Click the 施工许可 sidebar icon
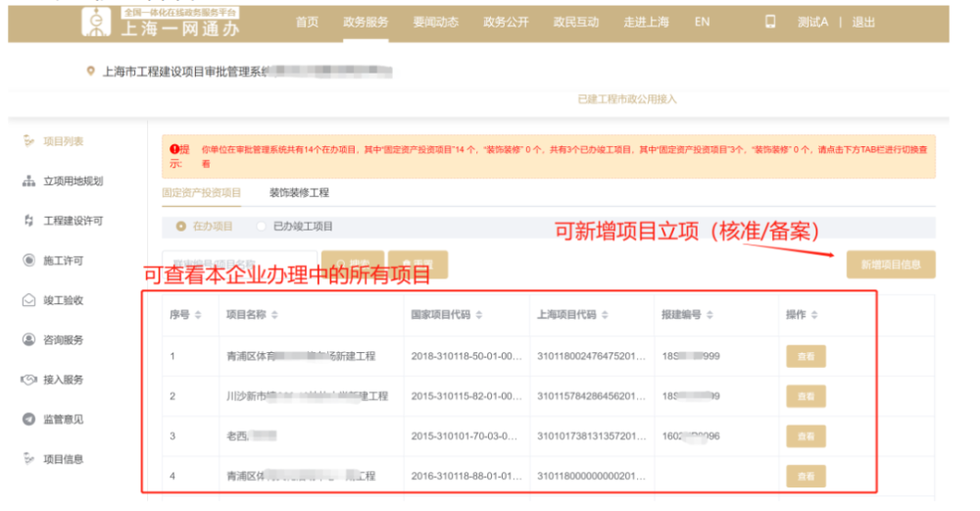Screen dimensions: 980x511 (x=28, y=261)
